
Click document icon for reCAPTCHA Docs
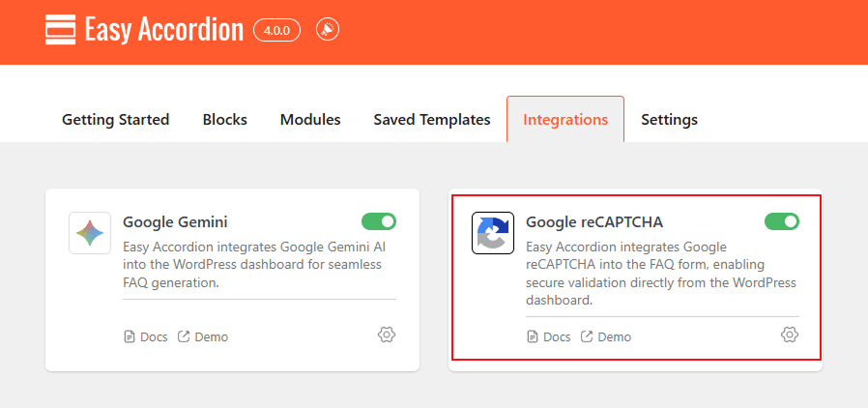[532, 337]
